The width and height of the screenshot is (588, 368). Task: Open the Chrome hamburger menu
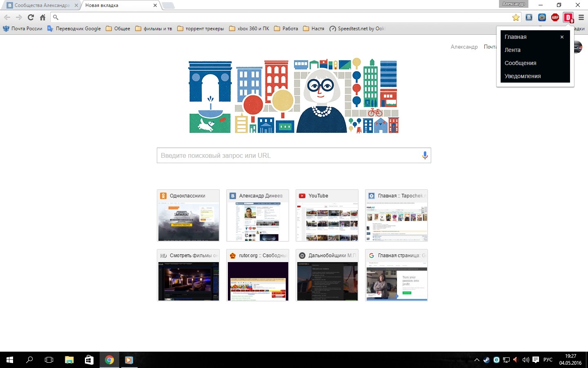point(581,17)
